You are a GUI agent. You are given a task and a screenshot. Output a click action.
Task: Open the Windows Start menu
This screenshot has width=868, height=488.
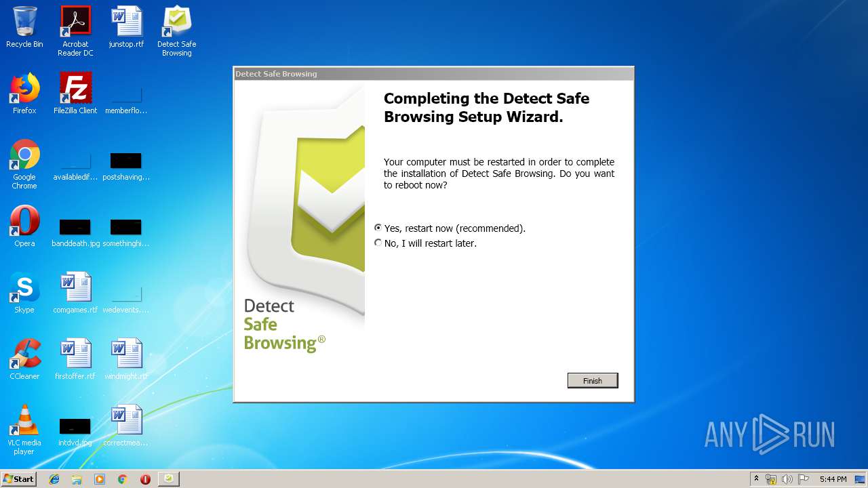coord(19,479)
